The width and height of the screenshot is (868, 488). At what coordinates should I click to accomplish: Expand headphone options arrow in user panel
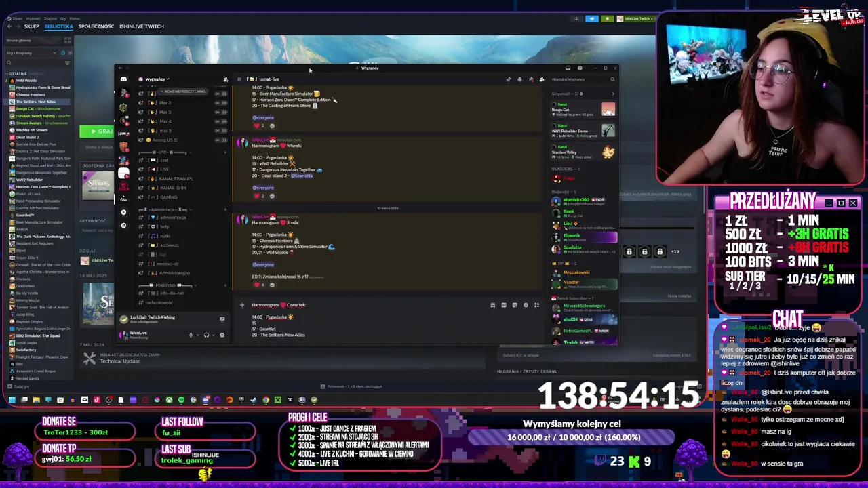pos(213,335)
